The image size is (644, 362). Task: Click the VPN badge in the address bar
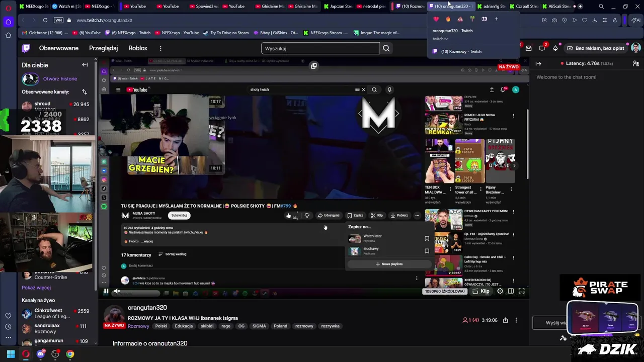[58, 20]
